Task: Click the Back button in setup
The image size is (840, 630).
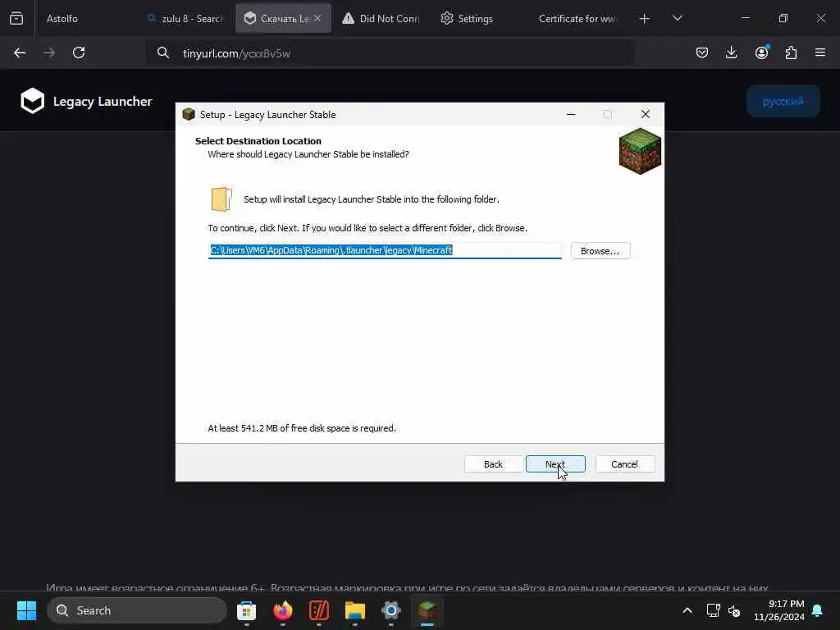Action: 493,464
